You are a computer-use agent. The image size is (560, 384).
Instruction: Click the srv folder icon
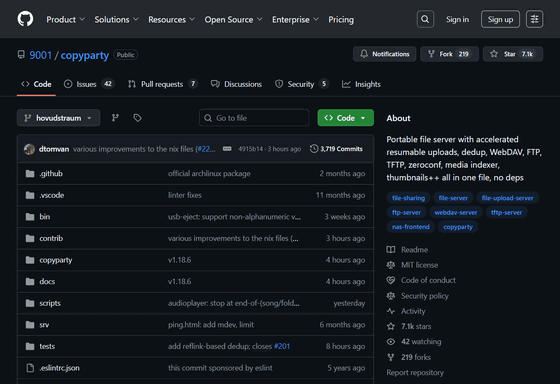tap(30, 325)
